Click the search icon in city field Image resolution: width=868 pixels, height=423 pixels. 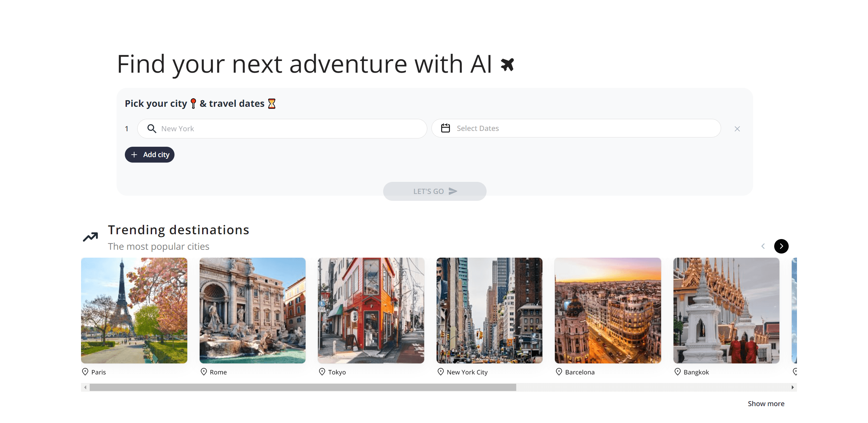(x=152, y=128)
